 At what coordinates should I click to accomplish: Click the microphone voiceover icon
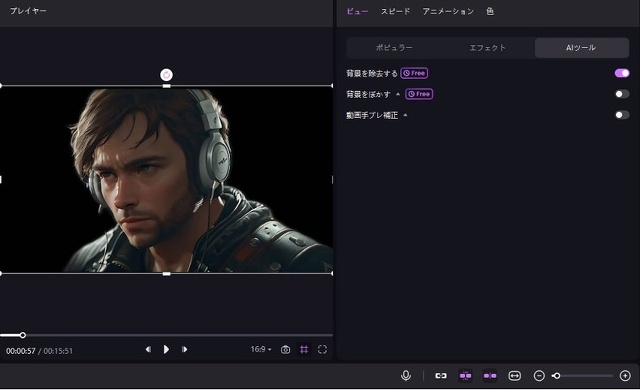pyautogui.click(x=406, y=375)
